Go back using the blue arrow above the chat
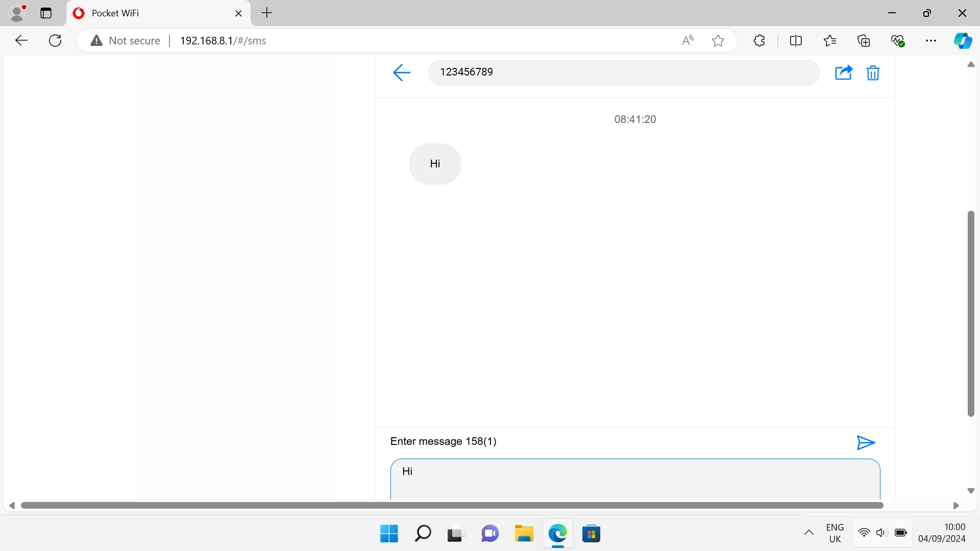Viewport: 980px width, 551px height. (402, 72)
